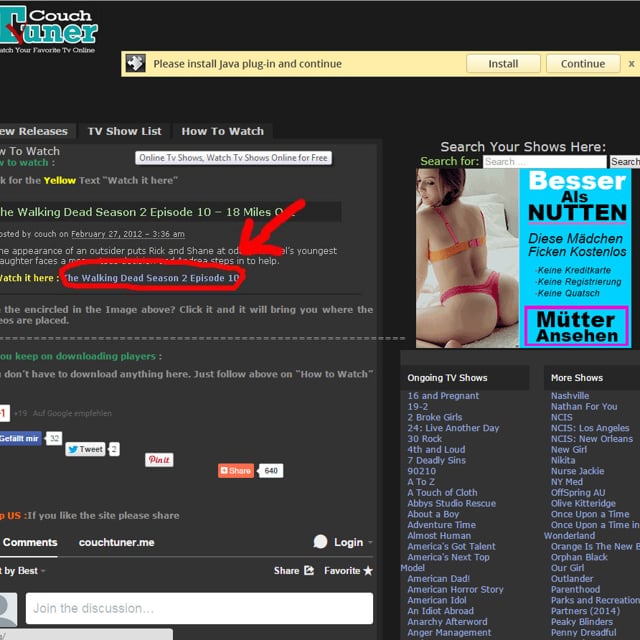Click the Search button beside search field

pos(624,162)
